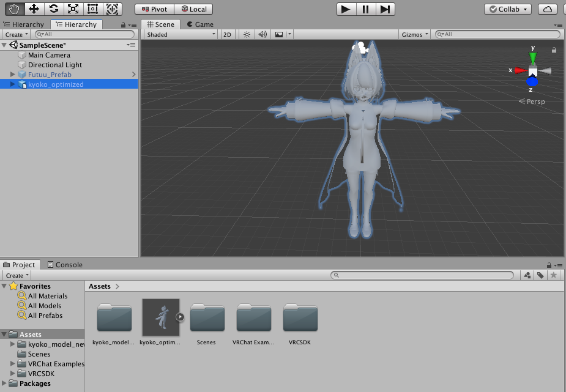The height and width of the screenshot is (392, 566).
Task: Select the Hand tool
Action: coord(15,9)
